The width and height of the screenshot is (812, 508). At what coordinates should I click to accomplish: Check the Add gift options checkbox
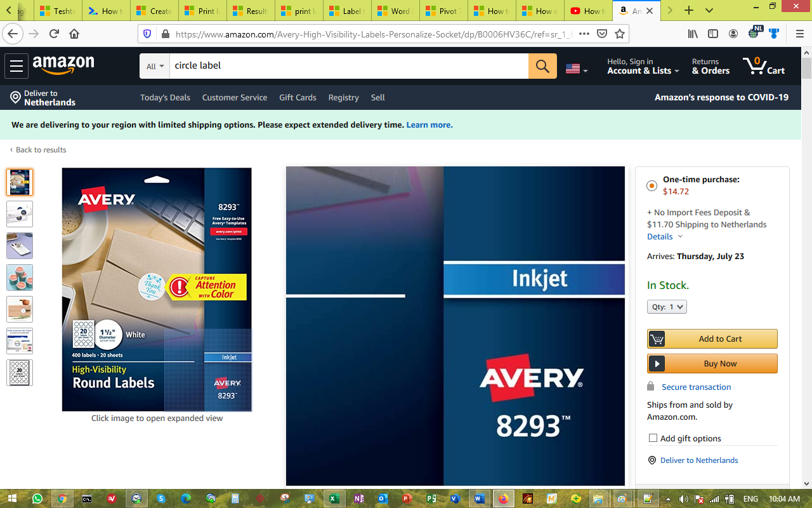[653, 438]
